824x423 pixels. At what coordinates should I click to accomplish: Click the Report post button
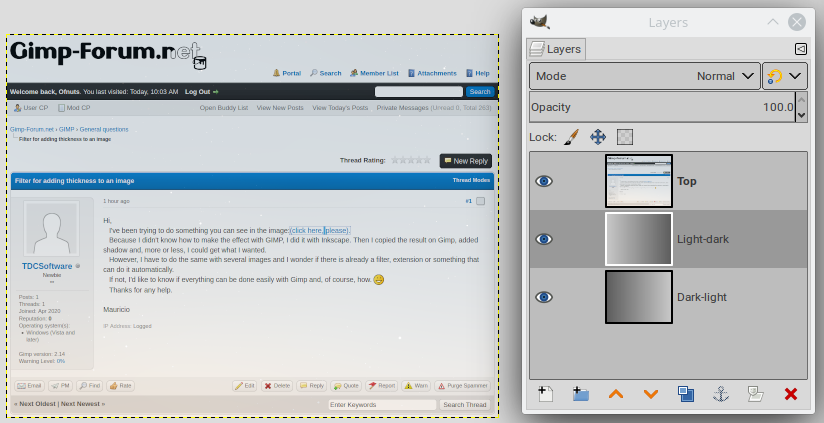click(x=382, y=386)
